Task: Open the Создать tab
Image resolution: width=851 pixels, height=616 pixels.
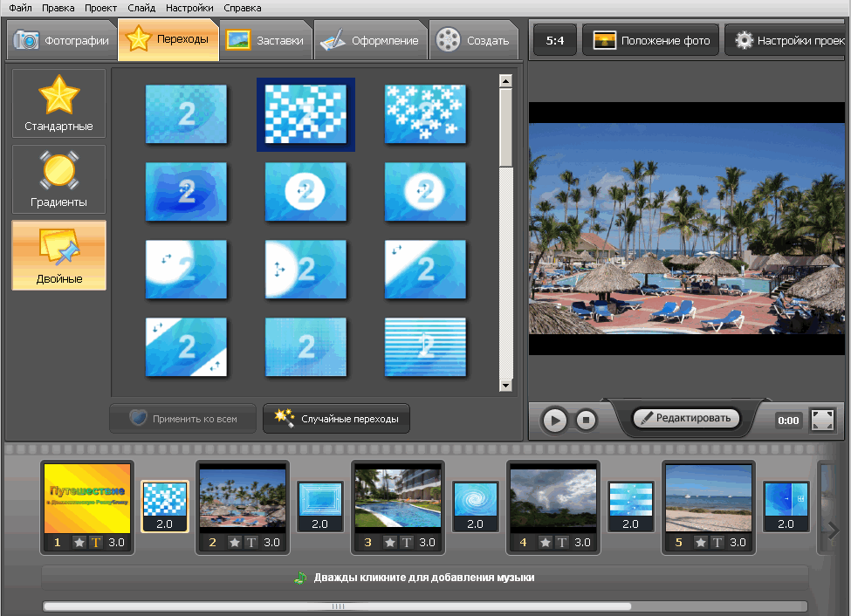Action: 474,40
